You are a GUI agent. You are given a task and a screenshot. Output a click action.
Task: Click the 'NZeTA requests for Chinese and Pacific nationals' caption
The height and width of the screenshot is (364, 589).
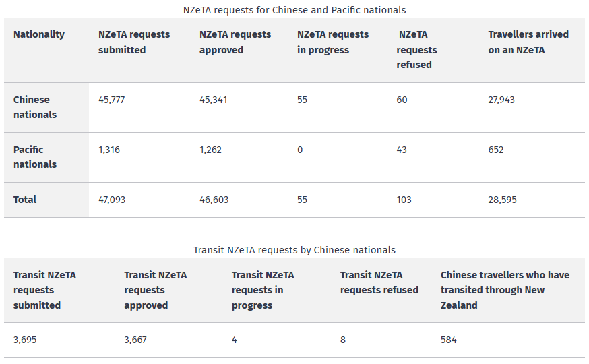click(294, 10)
